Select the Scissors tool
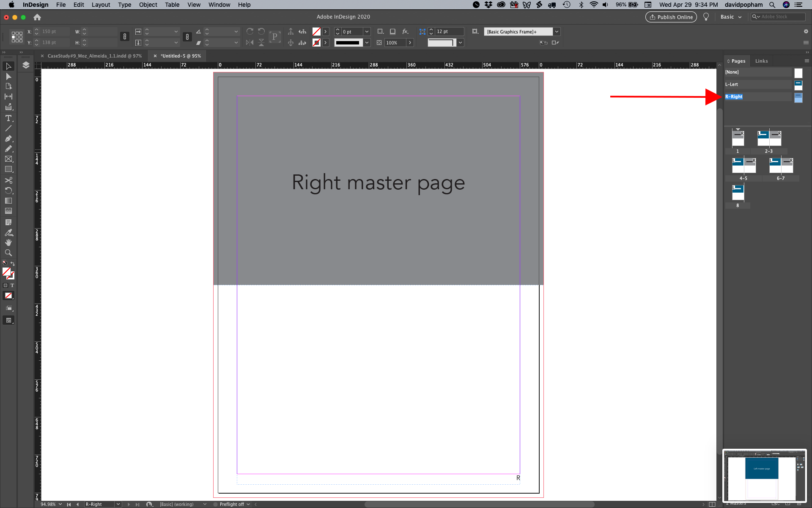Screen dimensions: 812x508 coord(8,181)
